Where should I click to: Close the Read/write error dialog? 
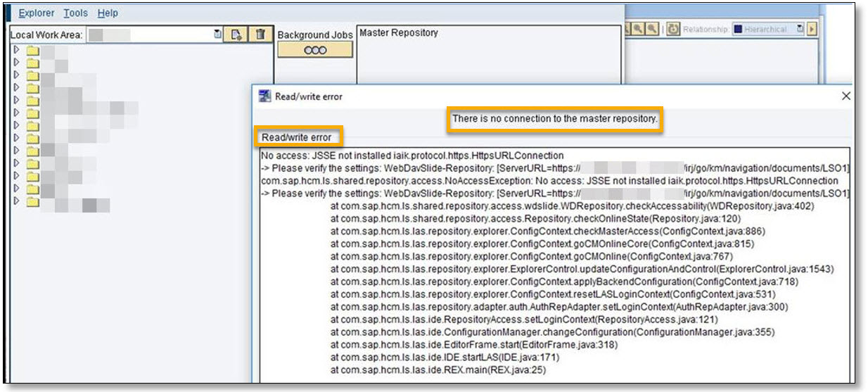(x=846, y=96)
